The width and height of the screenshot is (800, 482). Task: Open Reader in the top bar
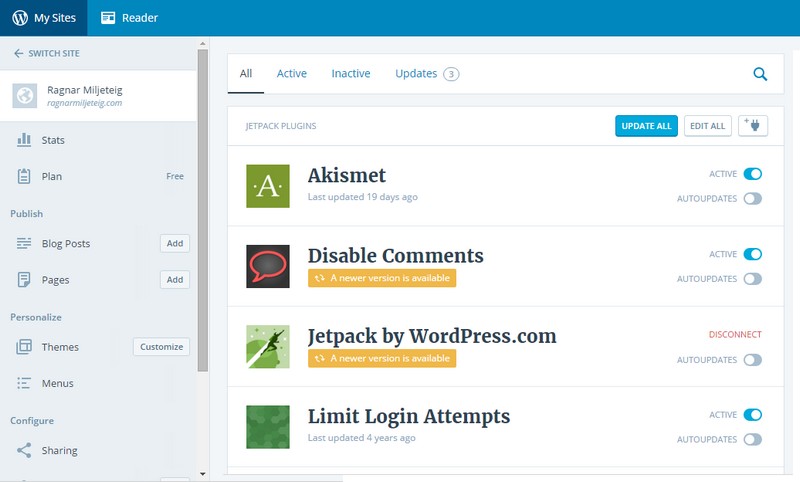[x=129, y=18]
